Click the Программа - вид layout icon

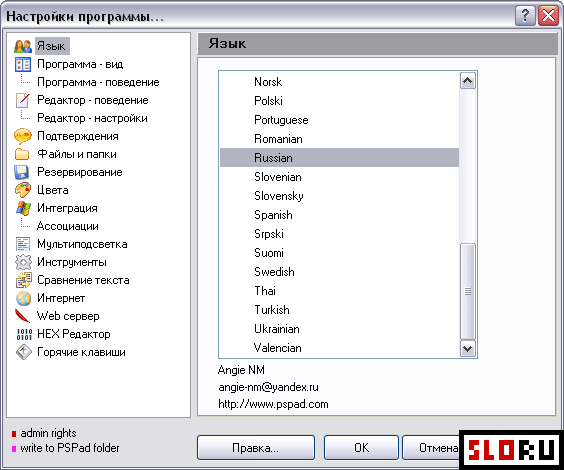tap(23, 64)
